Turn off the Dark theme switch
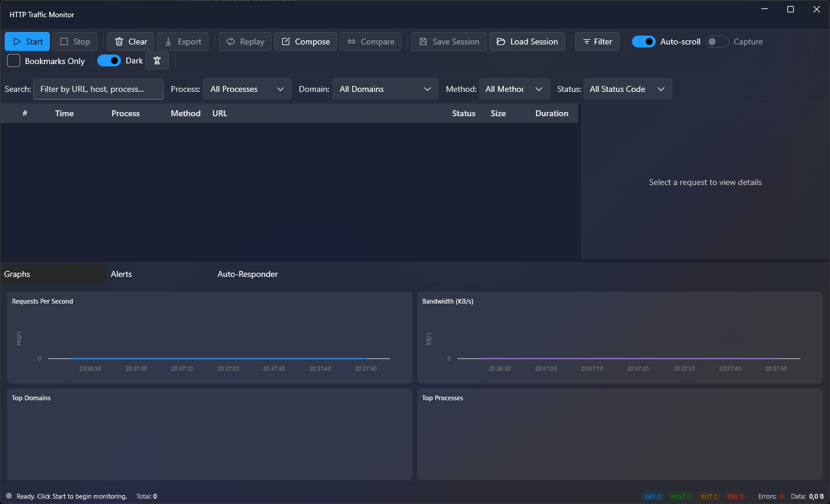This screenshot has width=830, height=504. (x=109, y=60)
